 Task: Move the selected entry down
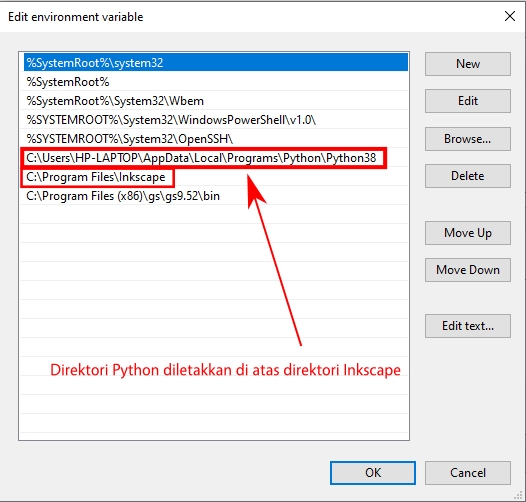[468, 270]
